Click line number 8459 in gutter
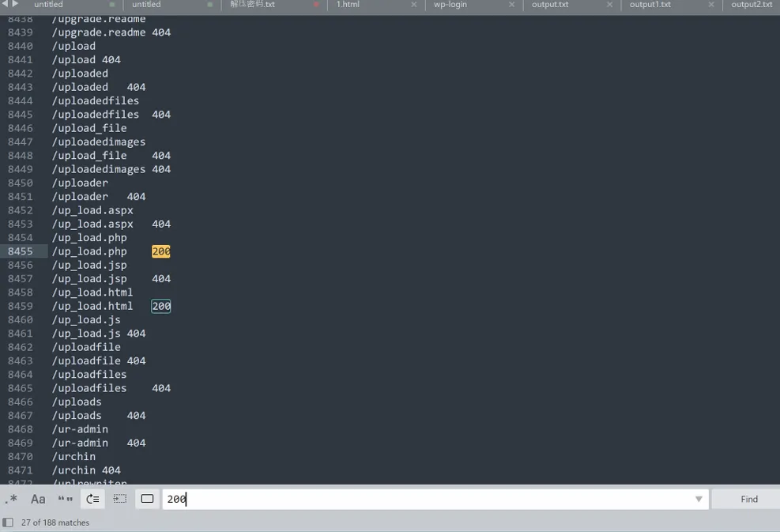 click(x=21, y=306)
